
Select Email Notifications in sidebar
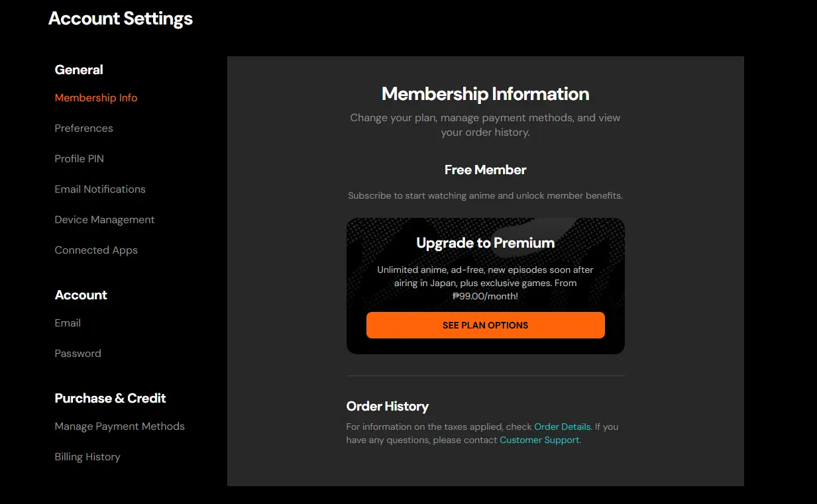coord(100,189)
